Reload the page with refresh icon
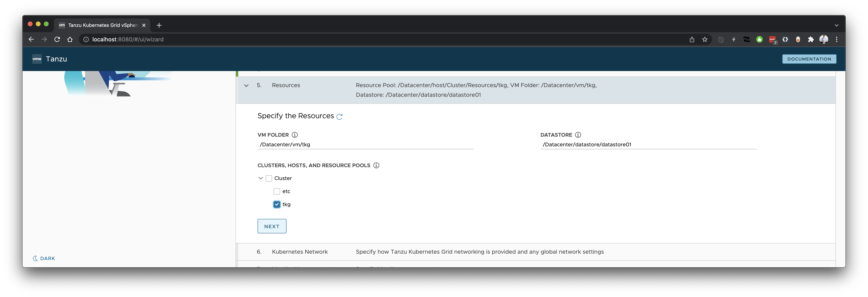 point(57,39)
